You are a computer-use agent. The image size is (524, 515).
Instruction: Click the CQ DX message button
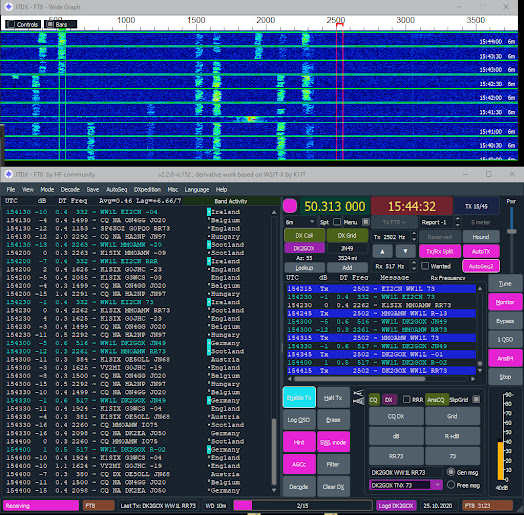click(x=396, y=416)
